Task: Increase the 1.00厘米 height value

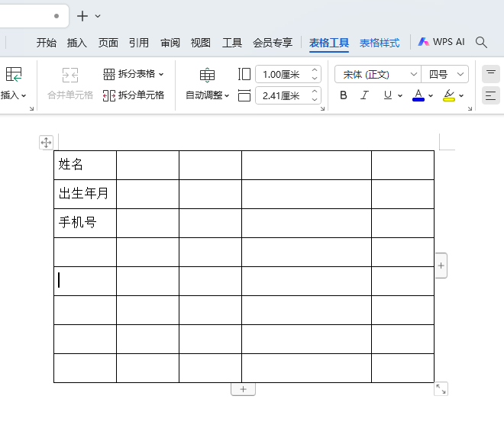Action: pos(315,70)
